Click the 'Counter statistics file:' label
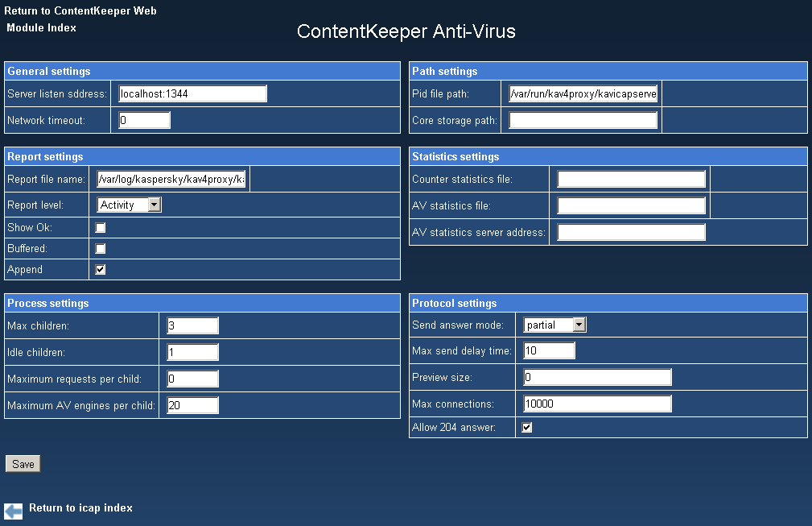The height and width of the screenshot is (526, 812). pyautogui.click(x=463, y=180)
